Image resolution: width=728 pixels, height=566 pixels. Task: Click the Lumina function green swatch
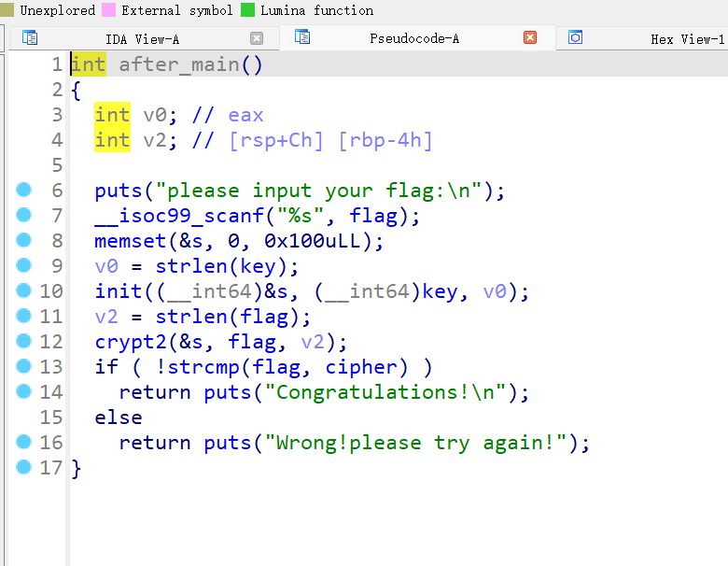click(247, 9)
